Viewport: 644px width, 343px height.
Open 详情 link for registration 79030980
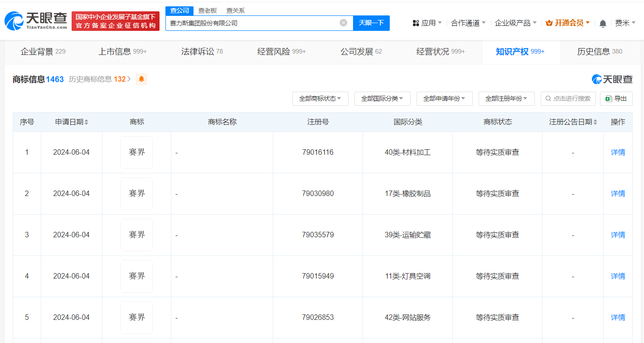click(618, 194)
